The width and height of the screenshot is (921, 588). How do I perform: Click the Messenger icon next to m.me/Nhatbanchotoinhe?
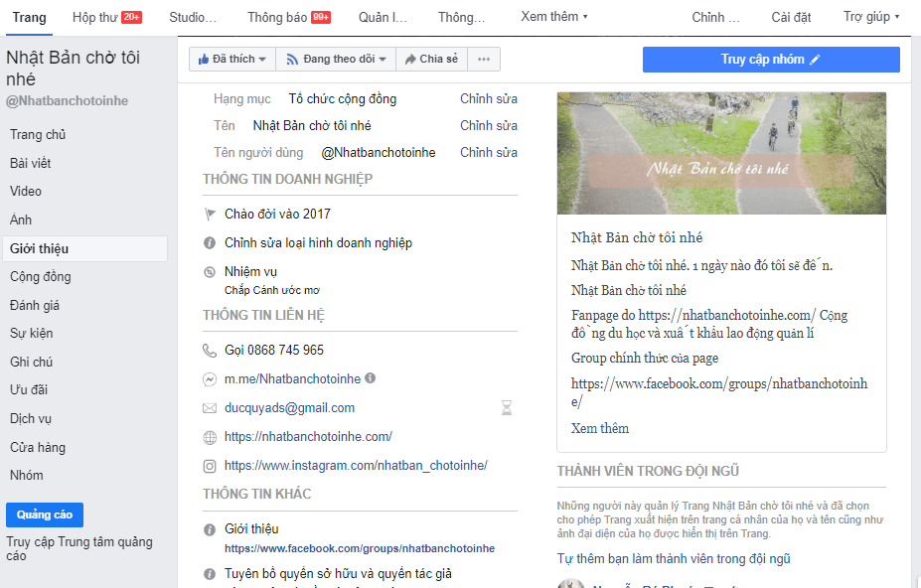click(x=210, y=379)
